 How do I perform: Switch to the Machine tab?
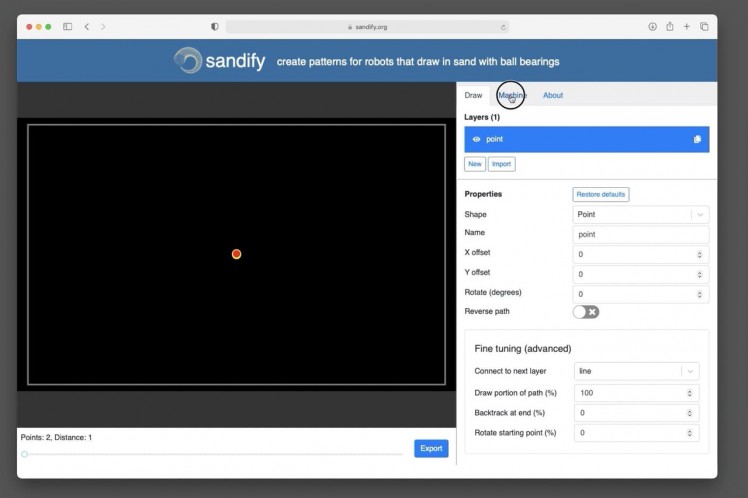[x=512, y=95]
